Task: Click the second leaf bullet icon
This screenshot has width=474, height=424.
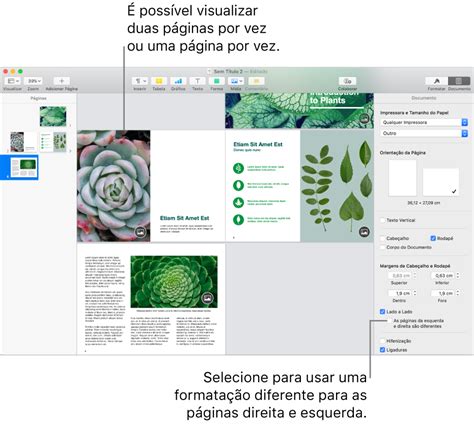Action: pyautogui.click(x=238, y=185)
